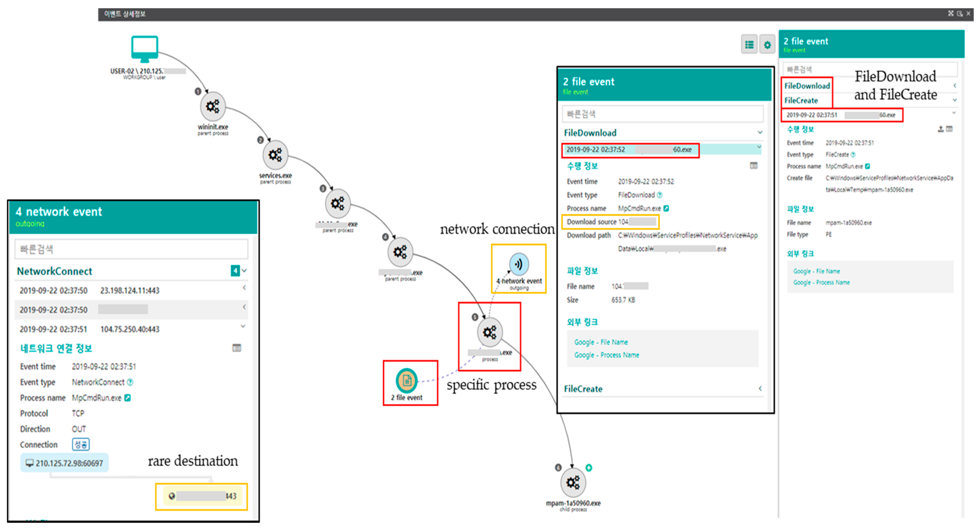Image resolution: width=980 pixels, height=528 pixels.
Task: Select the wininit.exe process node
Action: (x=213, y=107)
